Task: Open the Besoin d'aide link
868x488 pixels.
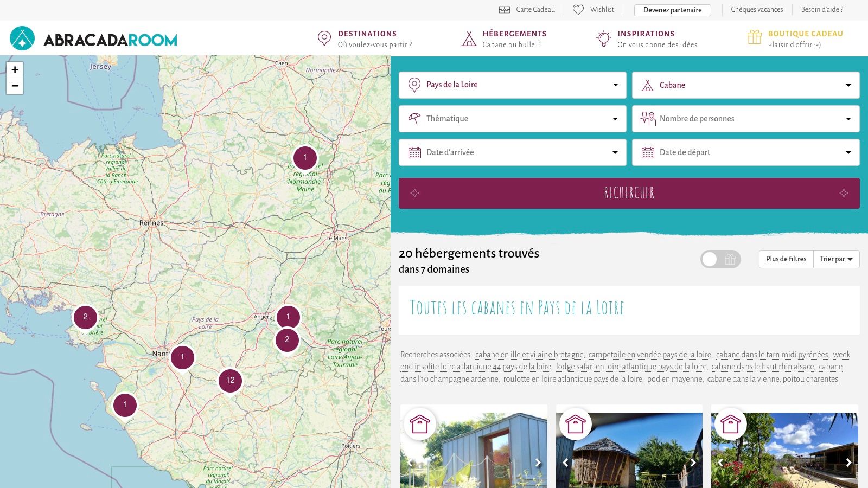Action: [822, 10]
